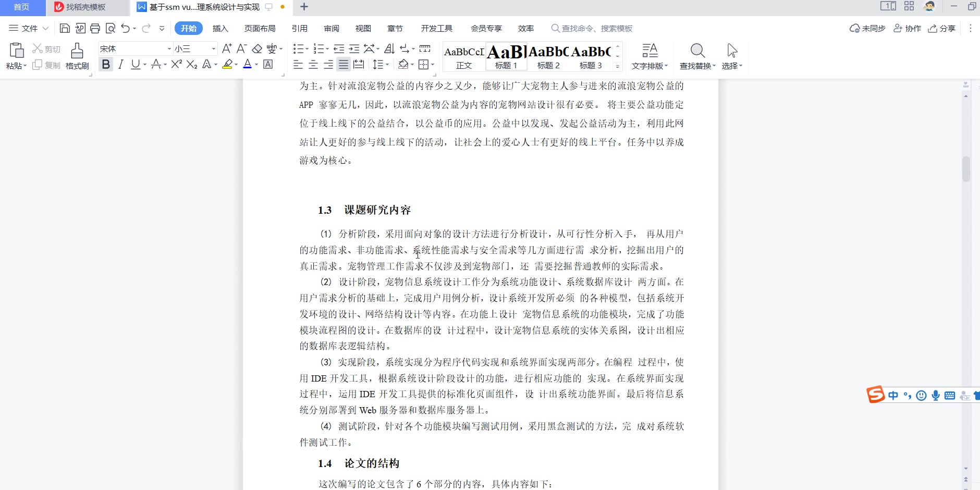
Task: Click the Superscript X² icon
Action: pyautogui.click(x=176, y=64)
